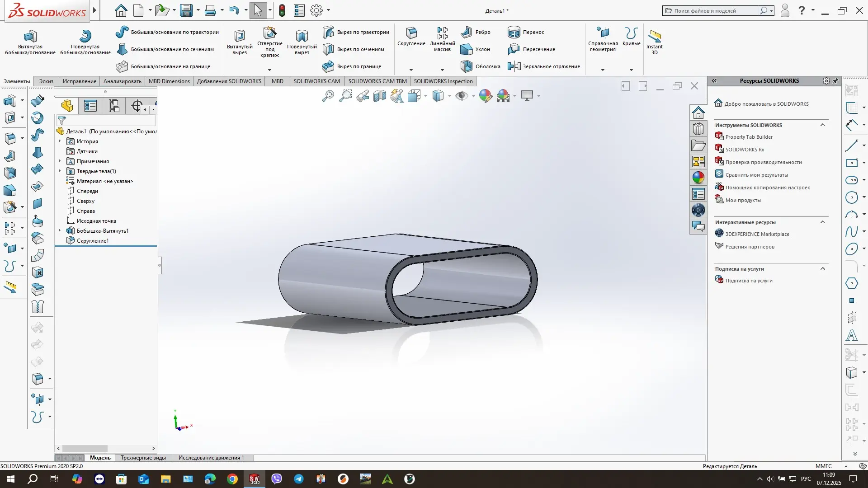Choose Вырез по границе boundary cut
This screenshot has height=488, width=868.
(352, 66)
